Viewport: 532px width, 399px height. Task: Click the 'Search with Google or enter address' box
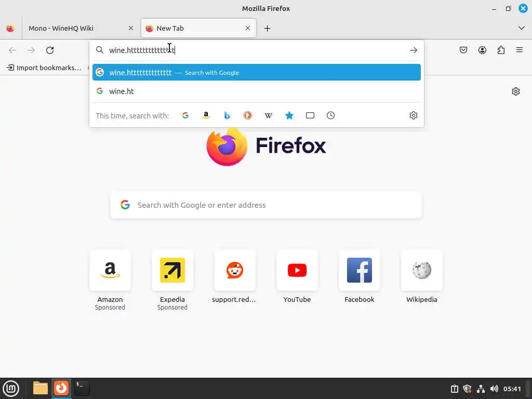click(x=266, y=205)
